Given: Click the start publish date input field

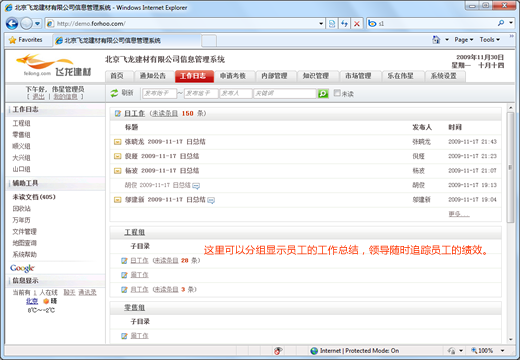Looking at the screenshot, I should click(159, 93).
